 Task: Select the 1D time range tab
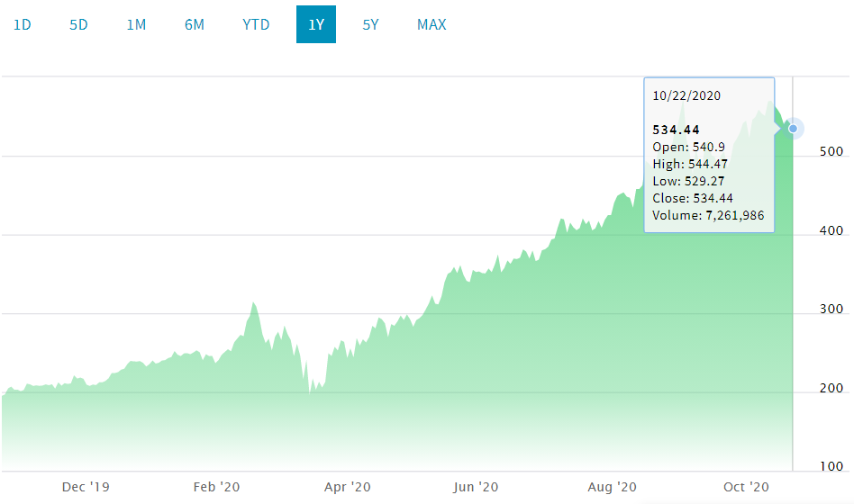click(x=22, y=24)
